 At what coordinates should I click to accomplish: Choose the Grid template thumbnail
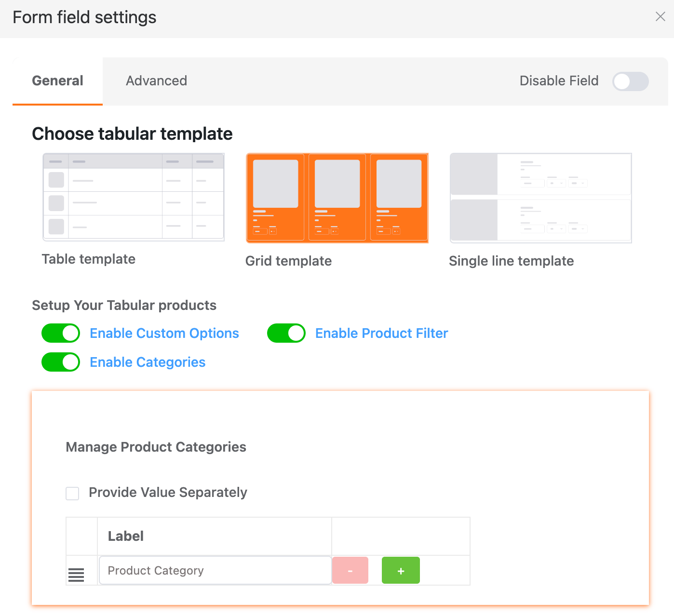(x=337, y=198)
